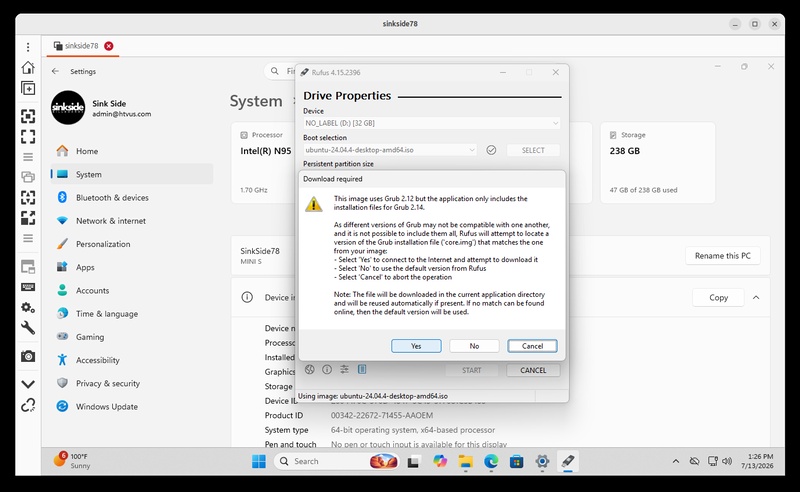
Task: Open Network & internet settings
Action: pos(132,220)
